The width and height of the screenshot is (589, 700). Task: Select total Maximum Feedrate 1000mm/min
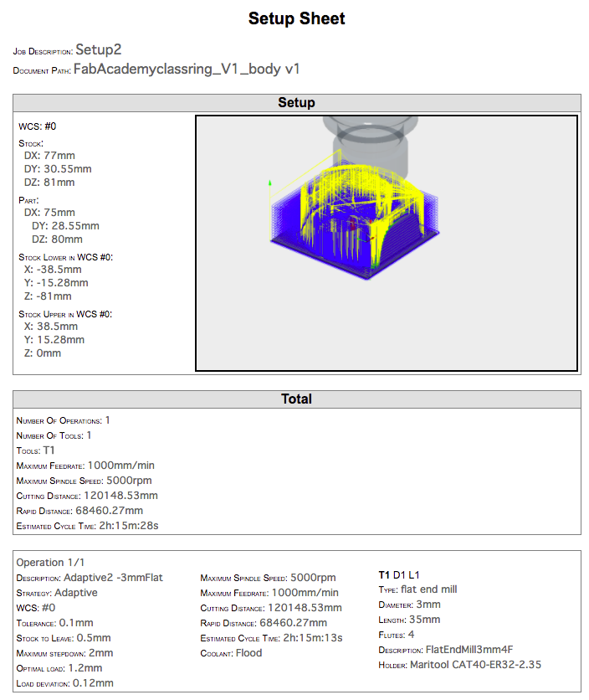[85, 466]
